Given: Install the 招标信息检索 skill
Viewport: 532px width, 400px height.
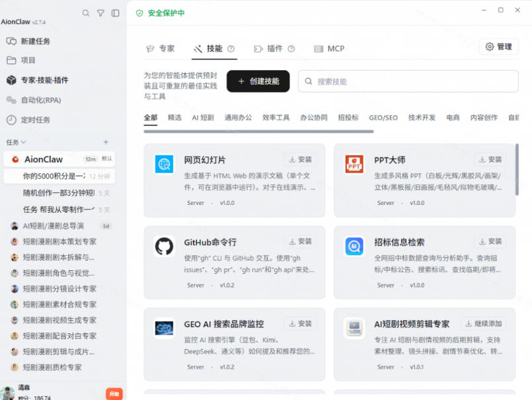Looking at the screenshot, I should tap(490, 241).
